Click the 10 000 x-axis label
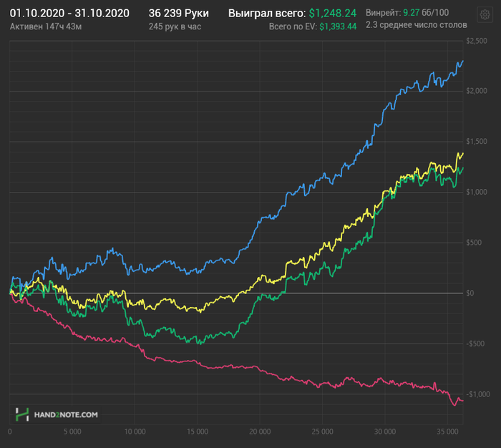501x448 pixels. coord(135,432)
